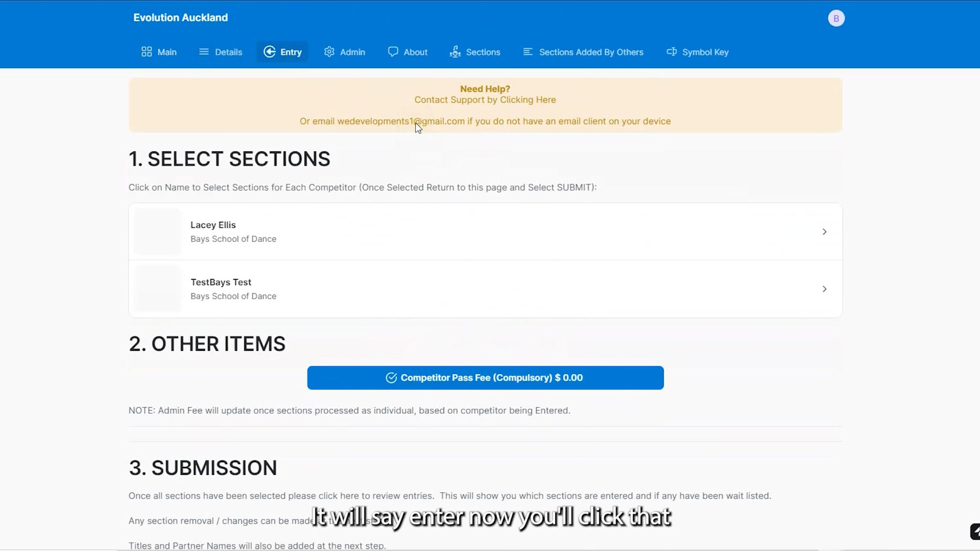Select the Lacey Ellis competitor name
980x551 pixels.
tap(213, 225)
